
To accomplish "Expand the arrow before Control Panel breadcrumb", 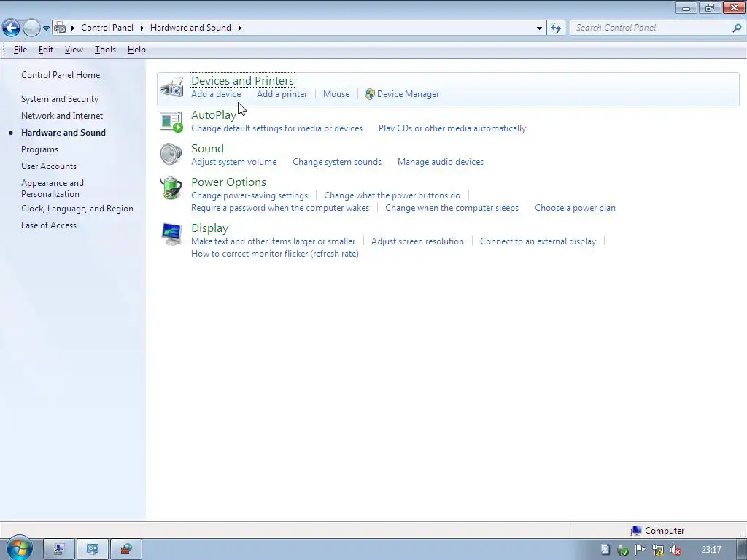I will pos(73,28).
